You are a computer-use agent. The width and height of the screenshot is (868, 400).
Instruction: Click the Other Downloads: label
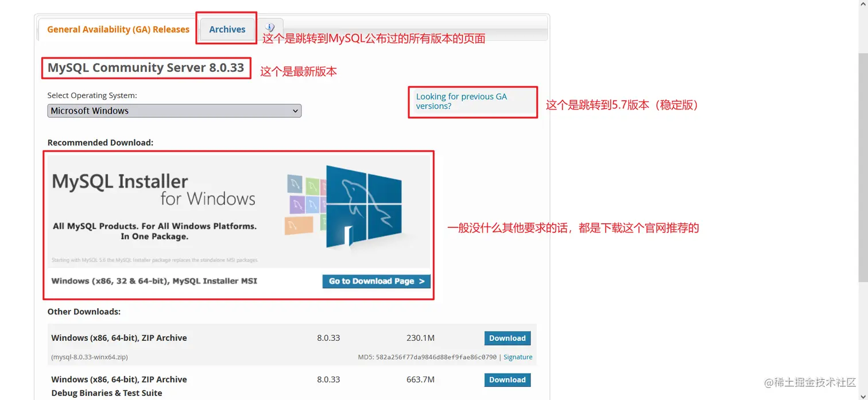click(84, 312)
